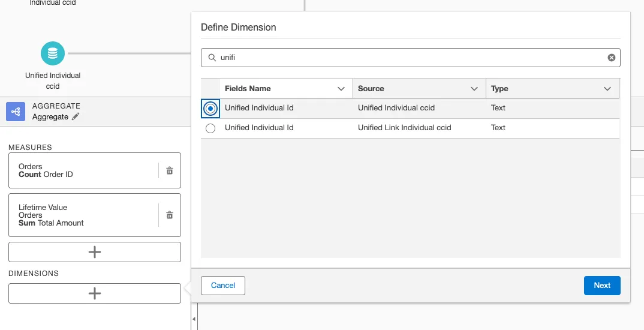Select Unified Link Individual ccid radio button
This screenshot has height=330, width=644.
click(x=210, y=128)
